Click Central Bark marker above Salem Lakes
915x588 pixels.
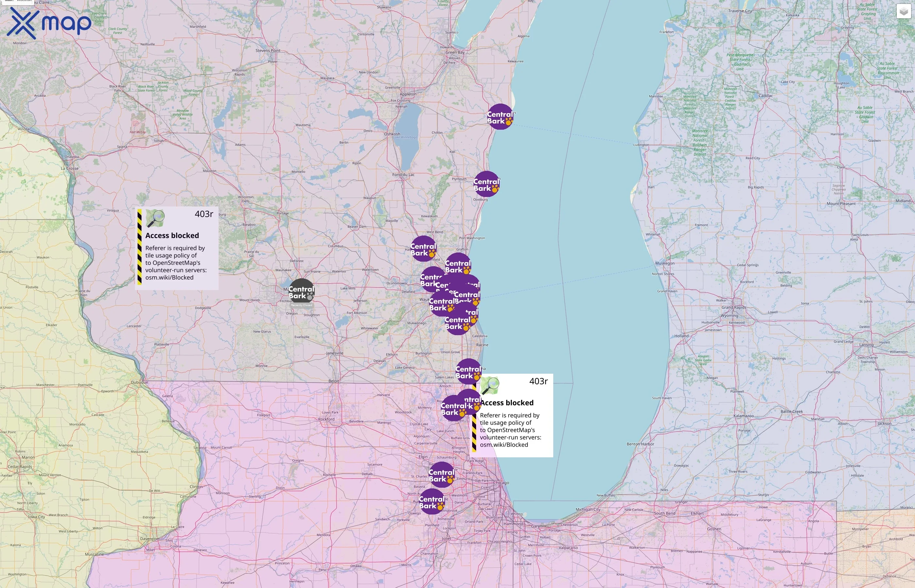pyautogui.click(x=468, y=371)
